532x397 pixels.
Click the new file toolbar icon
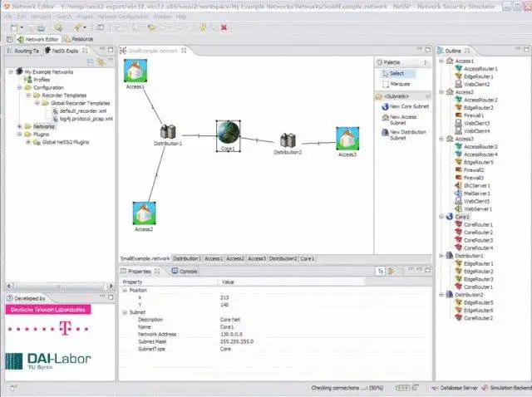[x=14, y=27]
